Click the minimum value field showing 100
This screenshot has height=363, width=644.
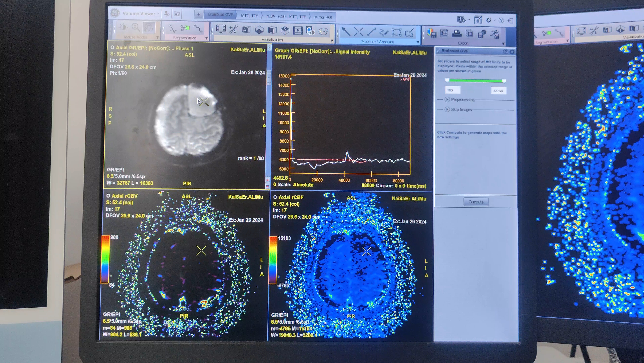[452, 90]
